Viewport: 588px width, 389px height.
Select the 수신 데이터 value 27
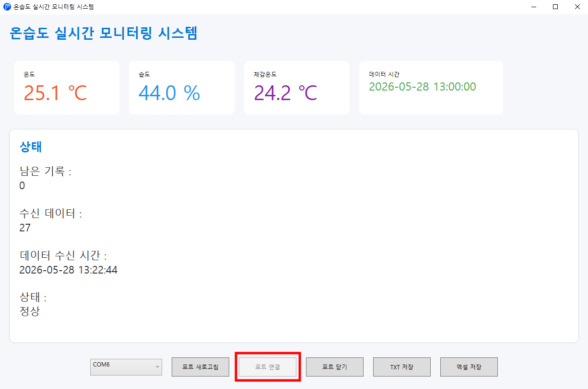[x=25, y=228]
